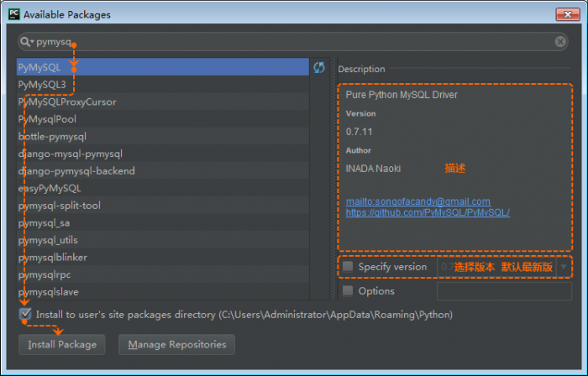Image resolution: width=588 pixels, height=376 pixels.
Task: Expand the version dropdown arrow
Action: (x=564, y=267)
